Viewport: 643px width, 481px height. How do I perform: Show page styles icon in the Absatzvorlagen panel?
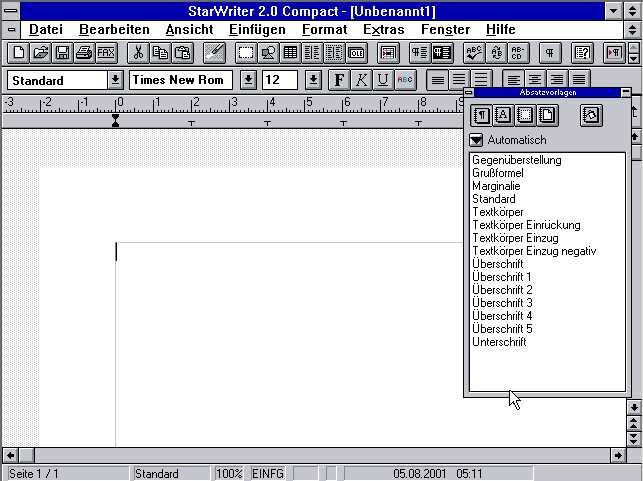pos(547,115)
